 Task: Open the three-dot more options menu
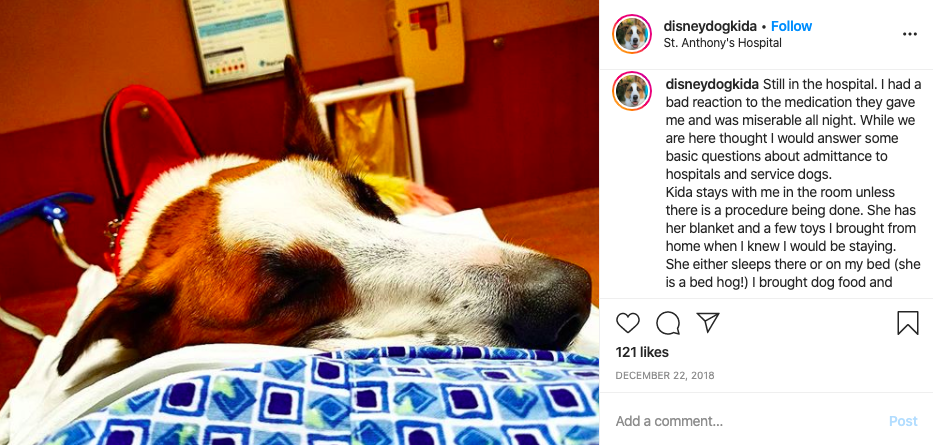coord(910,34)
